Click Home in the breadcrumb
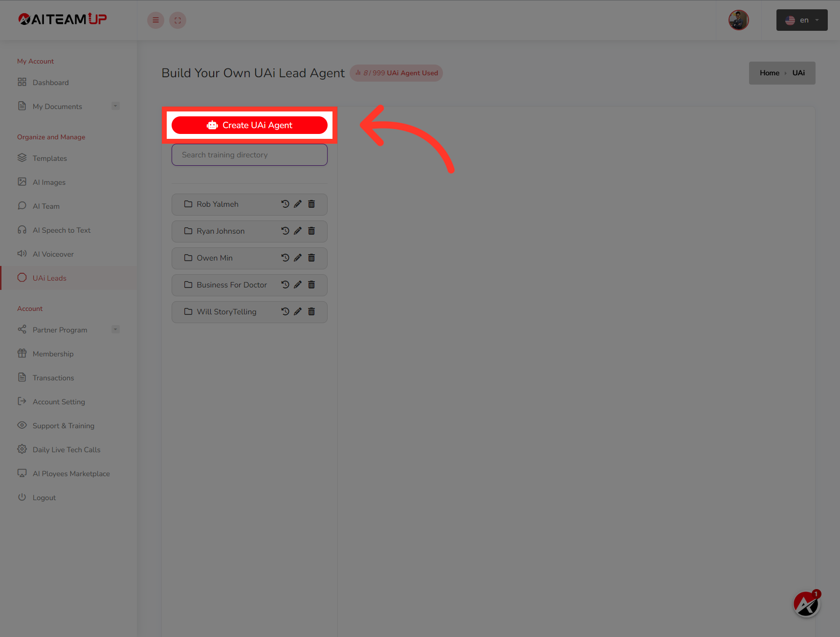 (x=769, y=73)
